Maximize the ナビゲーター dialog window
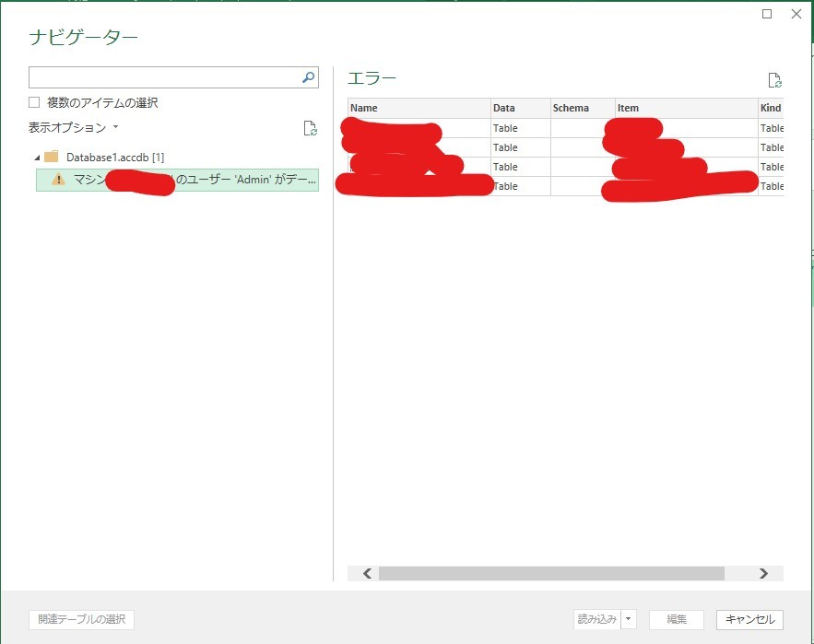Image resolution: width=814 pixels, height=644 pixels. pyautogui.click(x=767, y=14)
